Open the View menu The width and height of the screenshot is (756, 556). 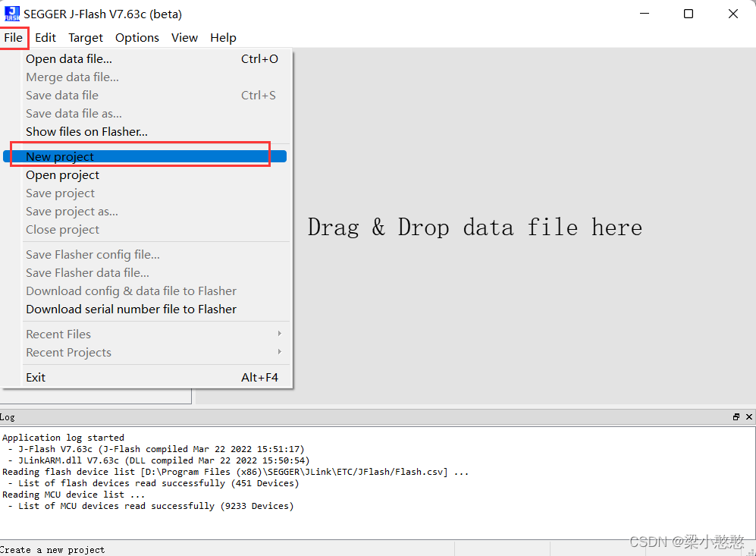tap(184, 38)
